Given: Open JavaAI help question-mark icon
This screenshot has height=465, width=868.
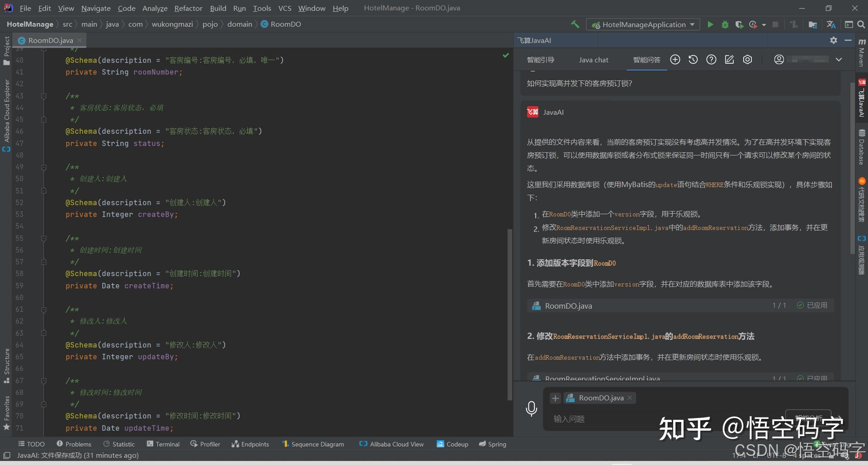Looking at the screenshot, I should click(x=711, y=60).
